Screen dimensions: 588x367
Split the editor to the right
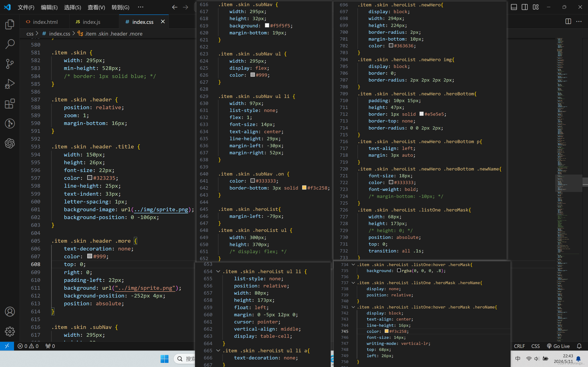pos(568,22)
